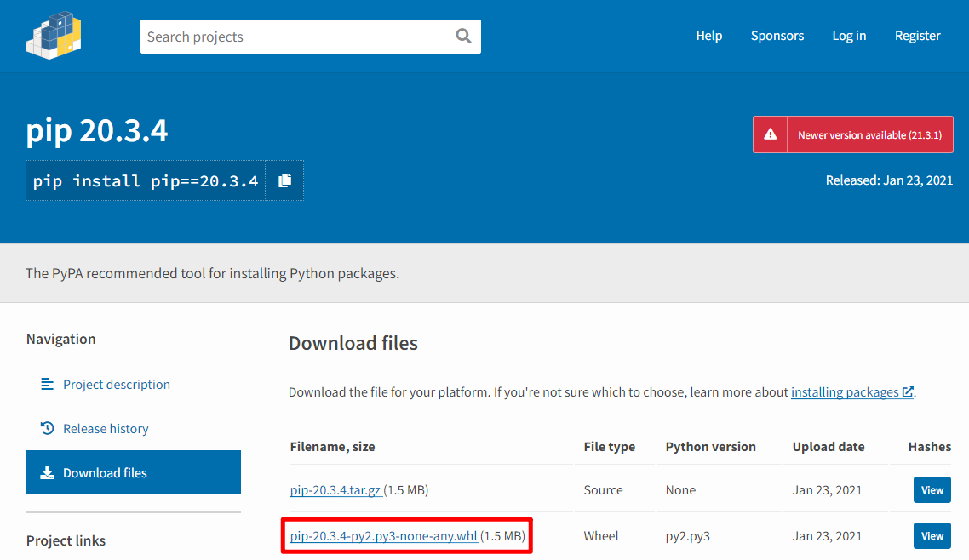Copy pip install command with clipboard icon

pos(285,180)
